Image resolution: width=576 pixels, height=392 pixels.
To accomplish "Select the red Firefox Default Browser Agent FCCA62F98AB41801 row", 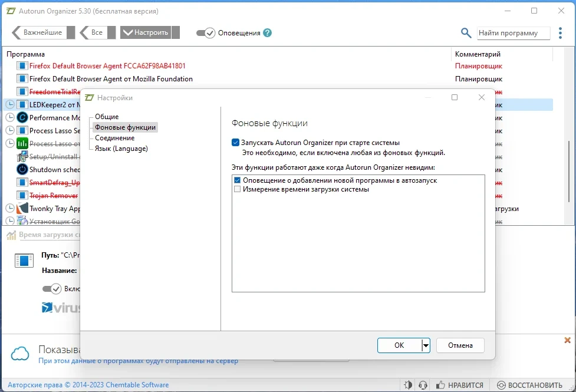I will [x=277, y=66].
